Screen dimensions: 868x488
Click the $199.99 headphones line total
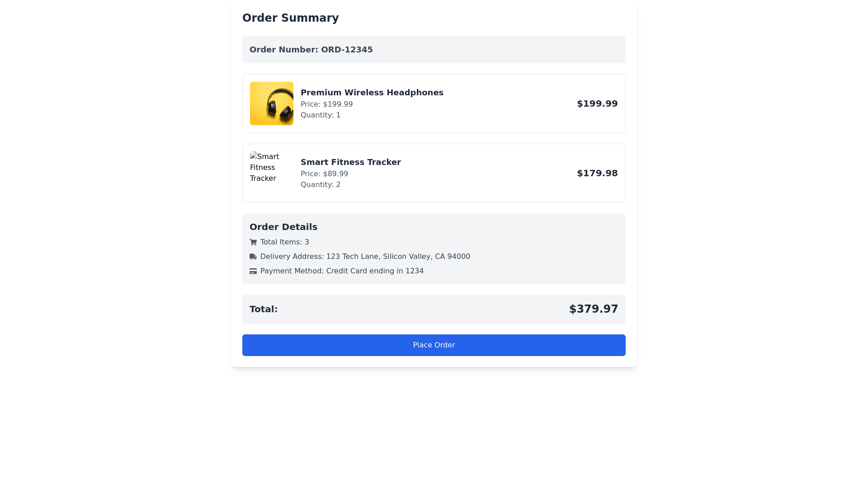coord(597,103)
